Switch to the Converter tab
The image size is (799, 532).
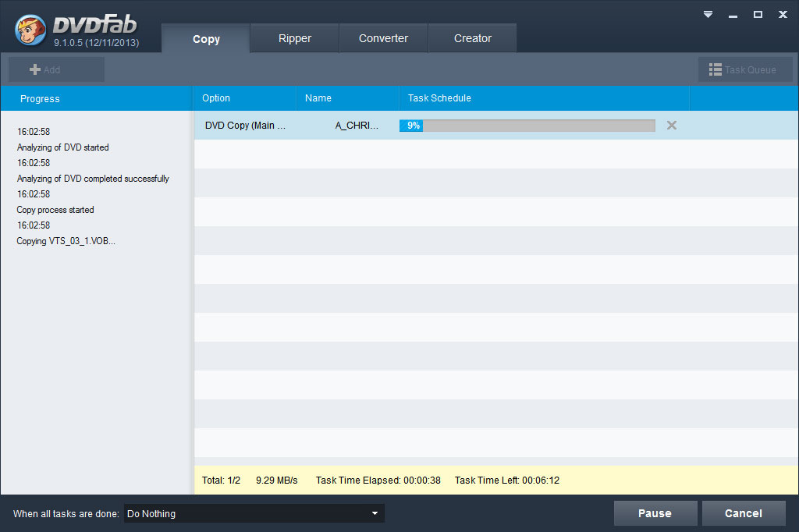(383, 37)
